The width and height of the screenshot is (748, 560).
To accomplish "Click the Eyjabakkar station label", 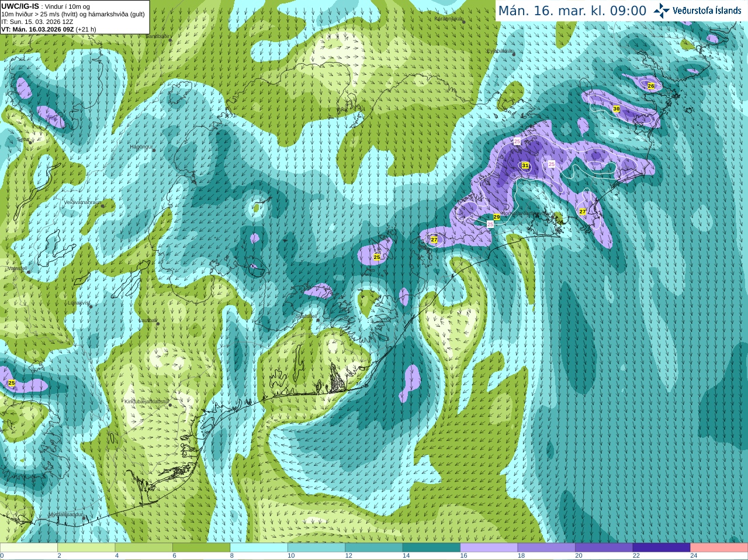I will (x=500, y=51).
